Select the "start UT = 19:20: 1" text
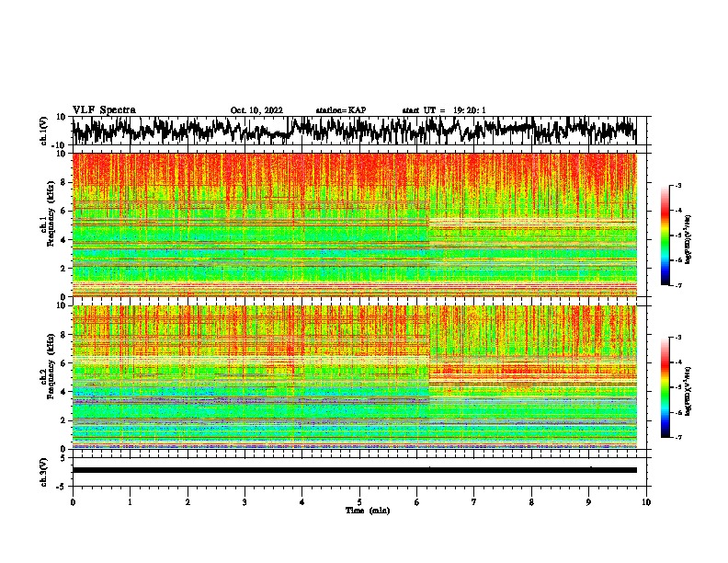This screenshot has width=728, height=563. point(444,110)
